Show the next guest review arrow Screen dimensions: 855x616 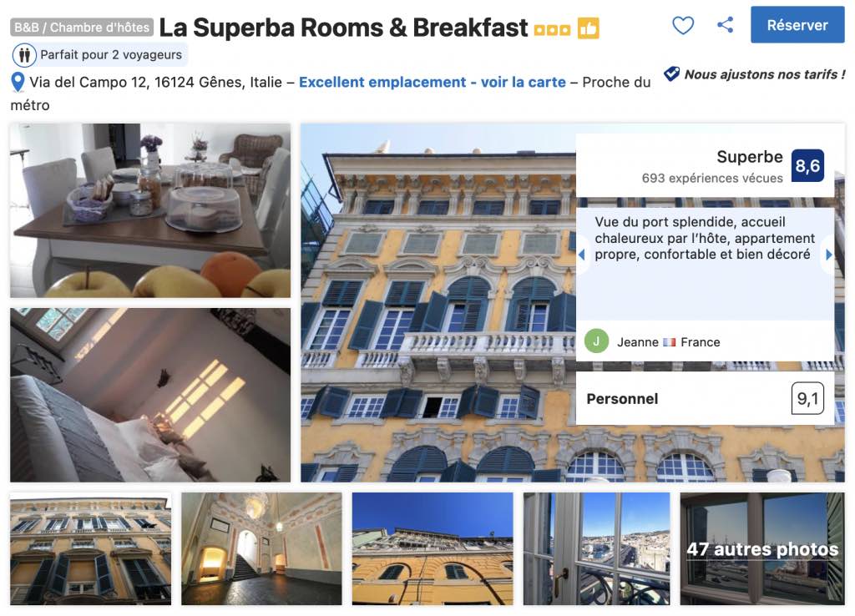[828, 255]
